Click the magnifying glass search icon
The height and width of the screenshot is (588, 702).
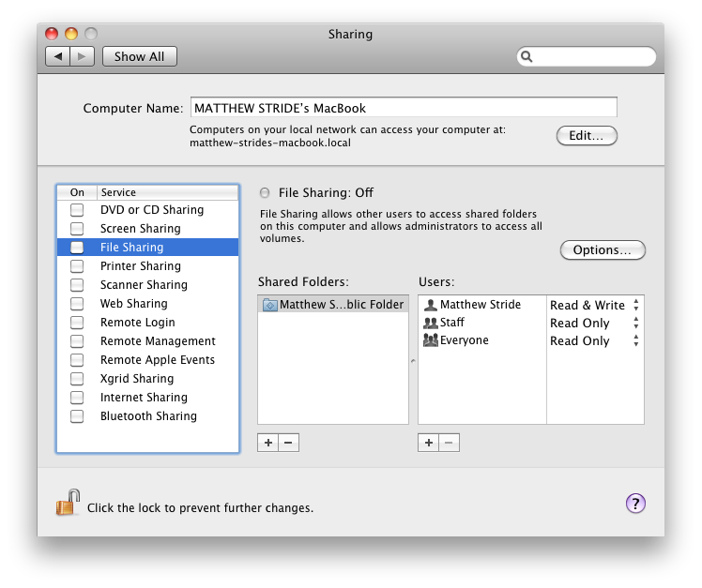526,57
